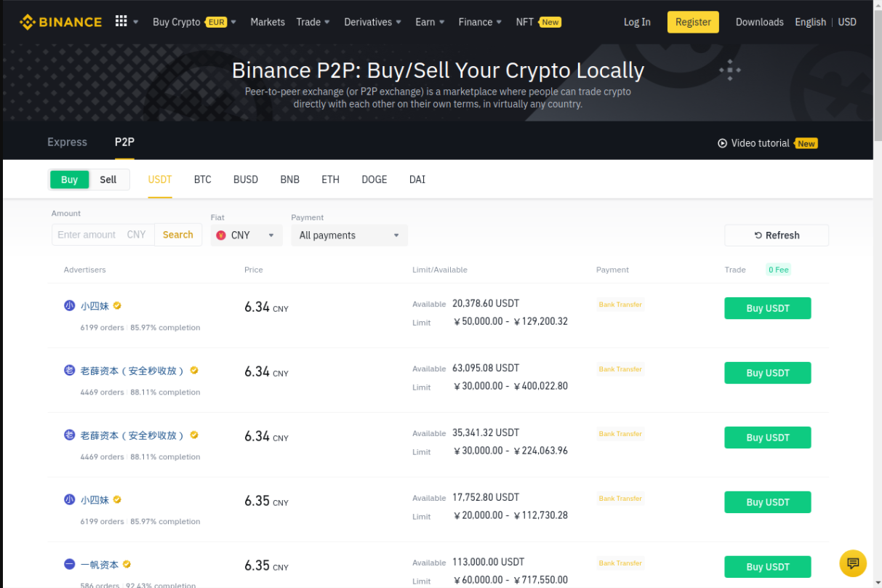Click the Search amount button

(x=178, y=235)
